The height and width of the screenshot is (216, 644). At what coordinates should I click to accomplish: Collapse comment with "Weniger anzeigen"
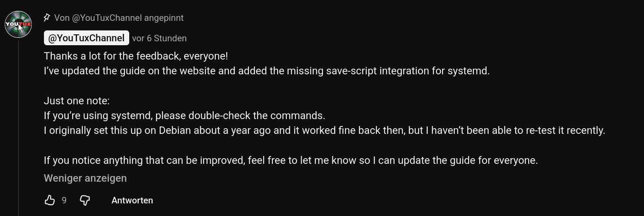click(85, 178)
